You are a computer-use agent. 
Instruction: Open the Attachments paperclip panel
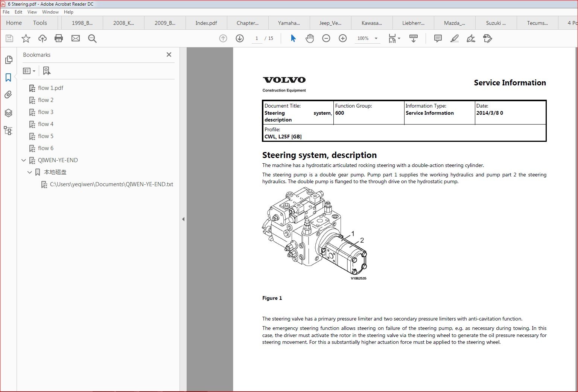coord(8,95)
